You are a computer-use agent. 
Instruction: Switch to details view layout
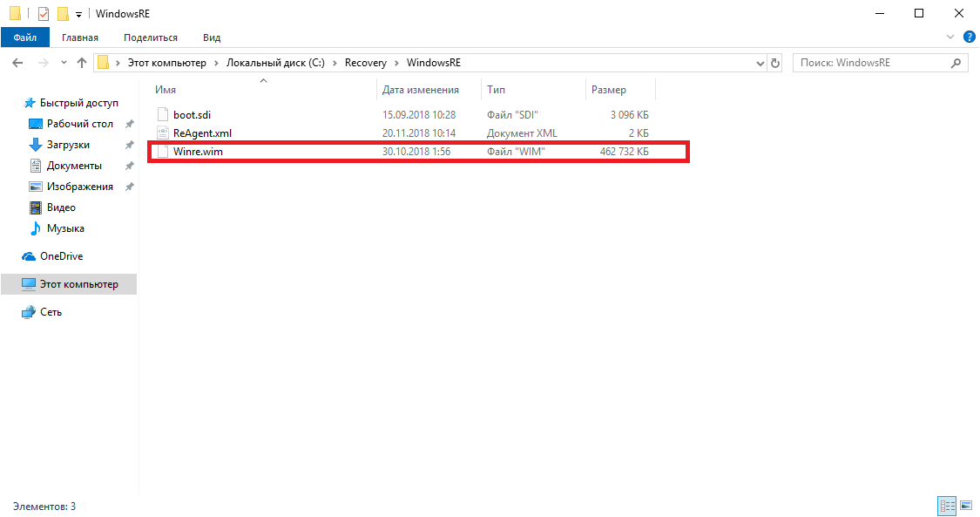(948, 505)
